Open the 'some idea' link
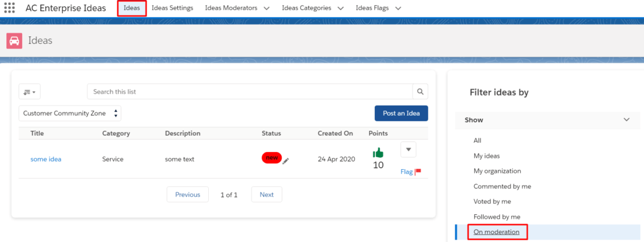 [46, 159]
